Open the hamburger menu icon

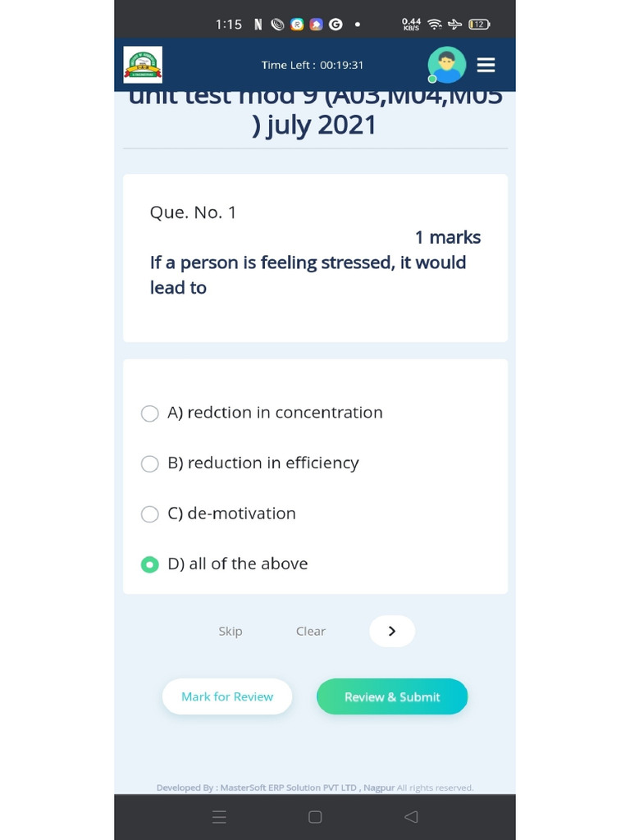tap(486, 65)
